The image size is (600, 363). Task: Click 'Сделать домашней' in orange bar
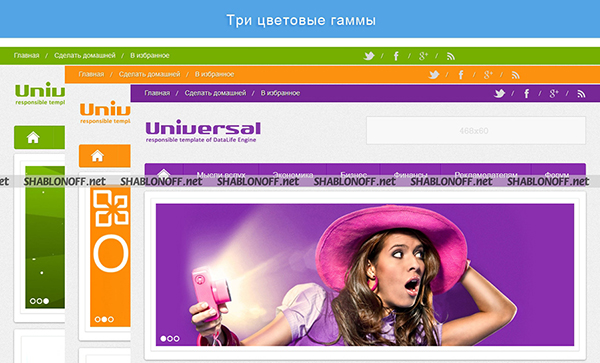tap(149, 74)
